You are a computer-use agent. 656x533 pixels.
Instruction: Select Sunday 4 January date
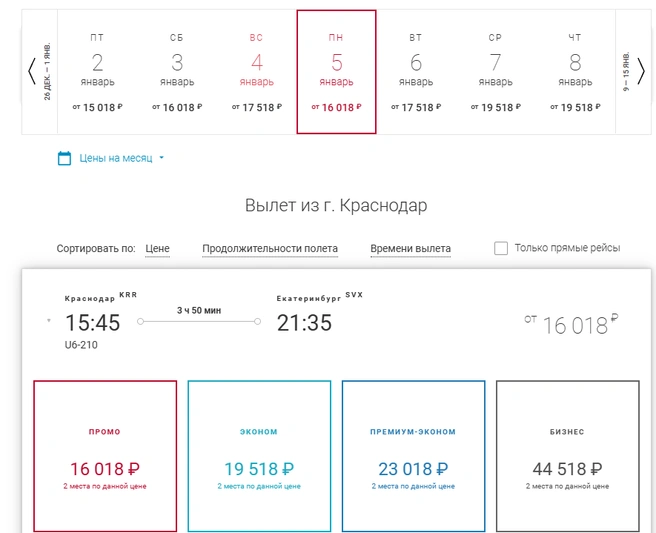click(x=256, y=72)
